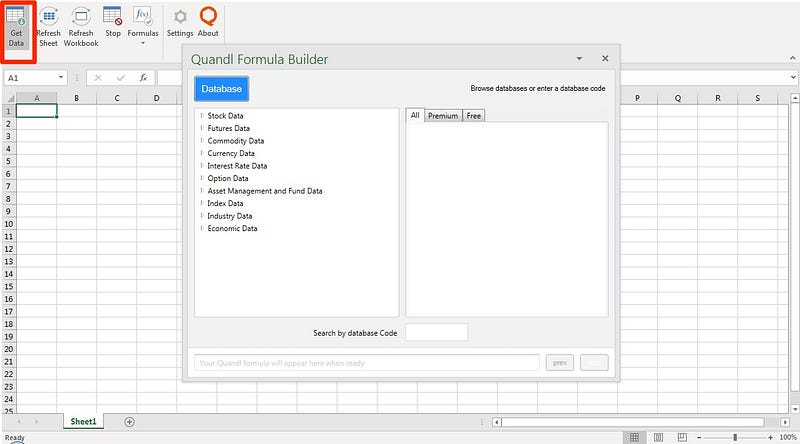Select cell A1
The height and width of the screenshot is (444, 800).
tap(36, 111)
